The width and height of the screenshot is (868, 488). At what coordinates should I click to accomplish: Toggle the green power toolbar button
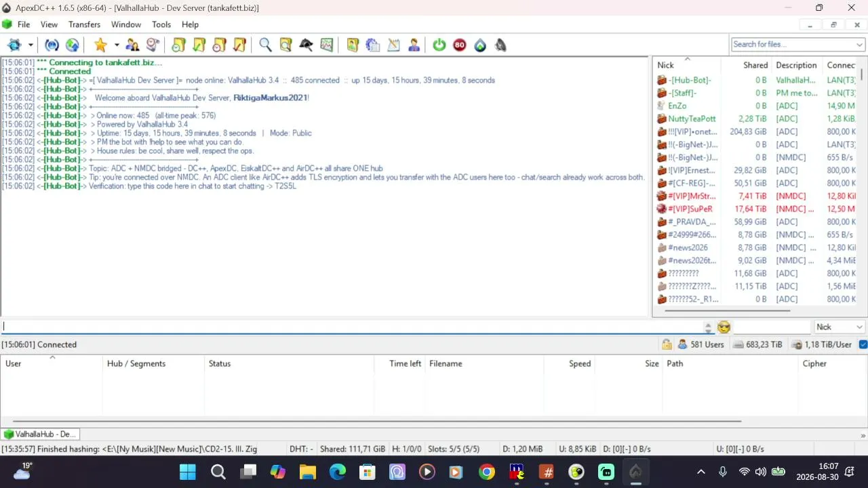coord(439,45)
